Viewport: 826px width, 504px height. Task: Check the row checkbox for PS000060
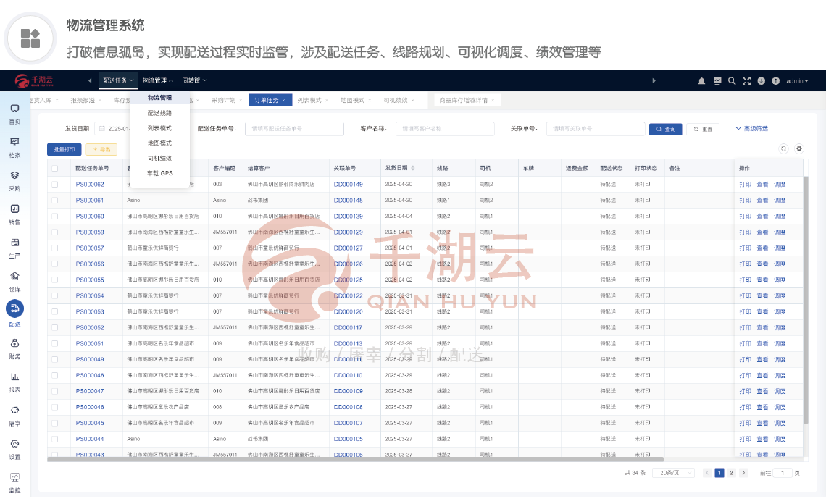click(x=54, y=217)
